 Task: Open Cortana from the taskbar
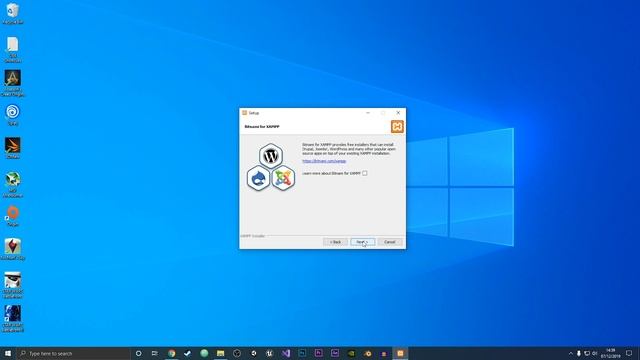click(x=138, y=353)
